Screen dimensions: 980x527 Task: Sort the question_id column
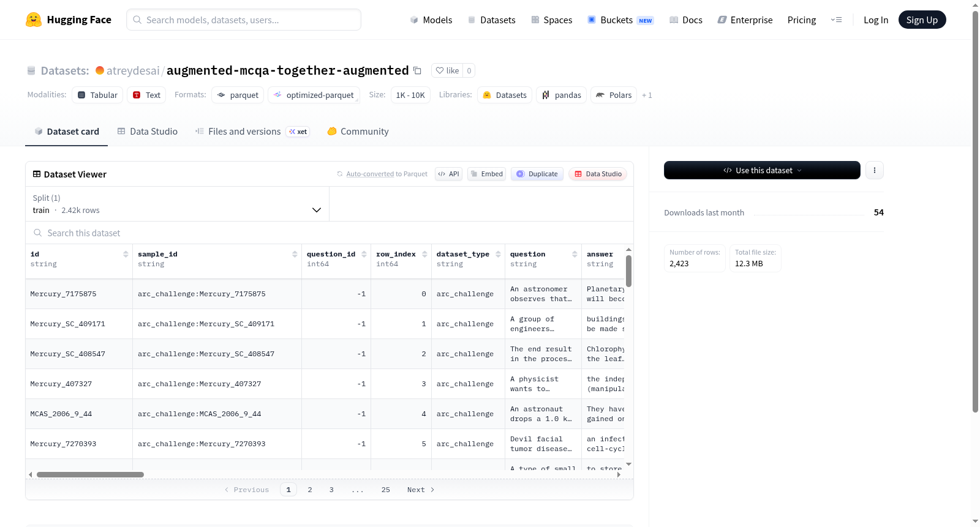[364, 254]
